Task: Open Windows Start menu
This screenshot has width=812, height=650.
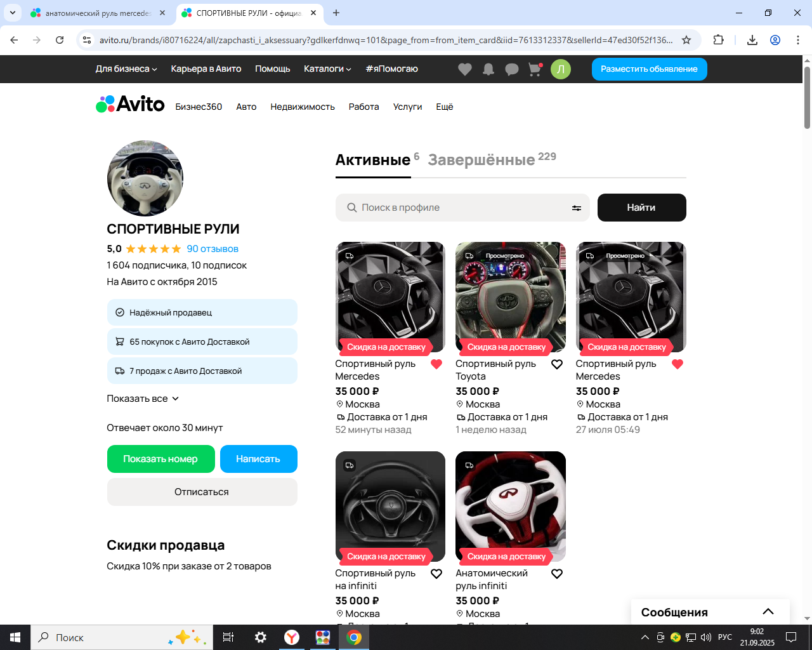Action: point(15,637)
